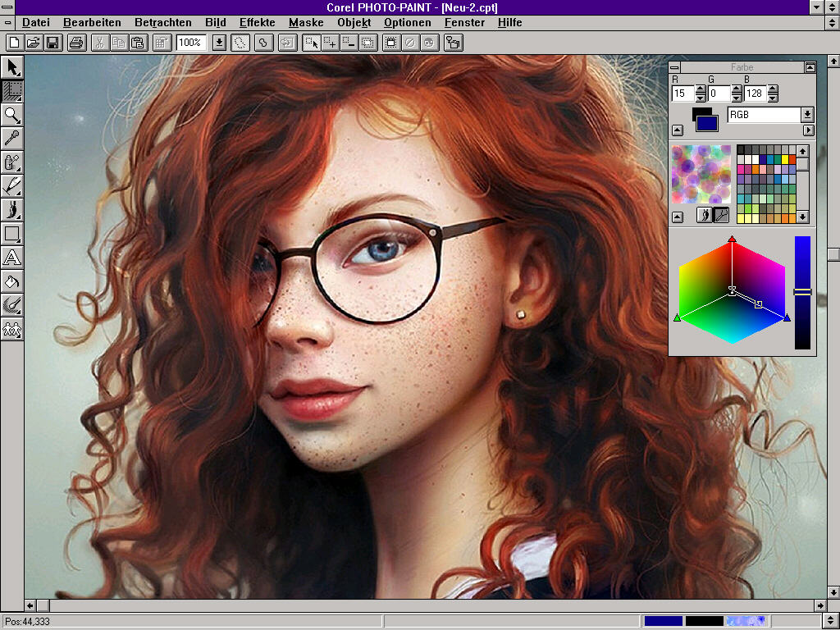Select the line pen tool

(12, 185)
